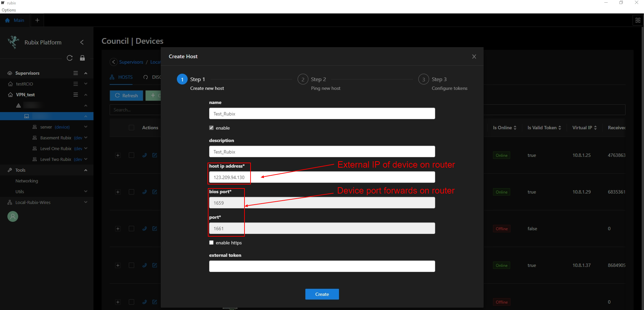
Task: Expand the 10.8.1.25 row with plus
Action: pos(118,155)
